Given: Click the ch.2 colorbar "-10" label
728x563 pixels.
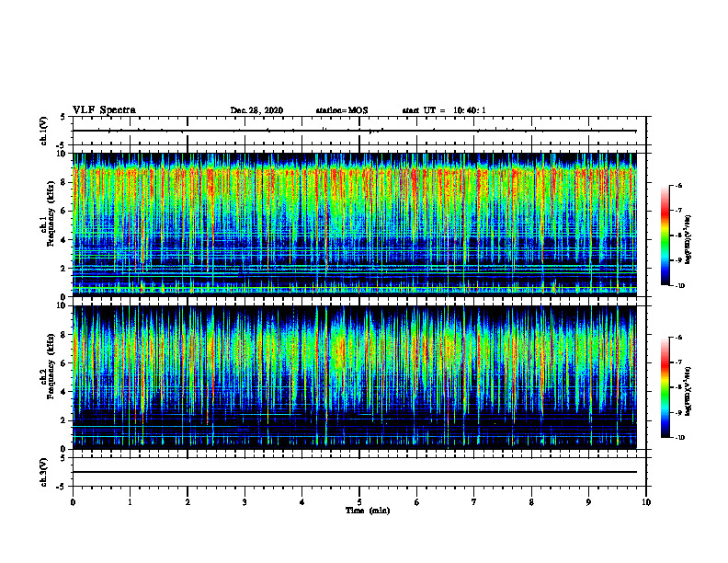Looking at the screenshot, I should tap(679, 438).
